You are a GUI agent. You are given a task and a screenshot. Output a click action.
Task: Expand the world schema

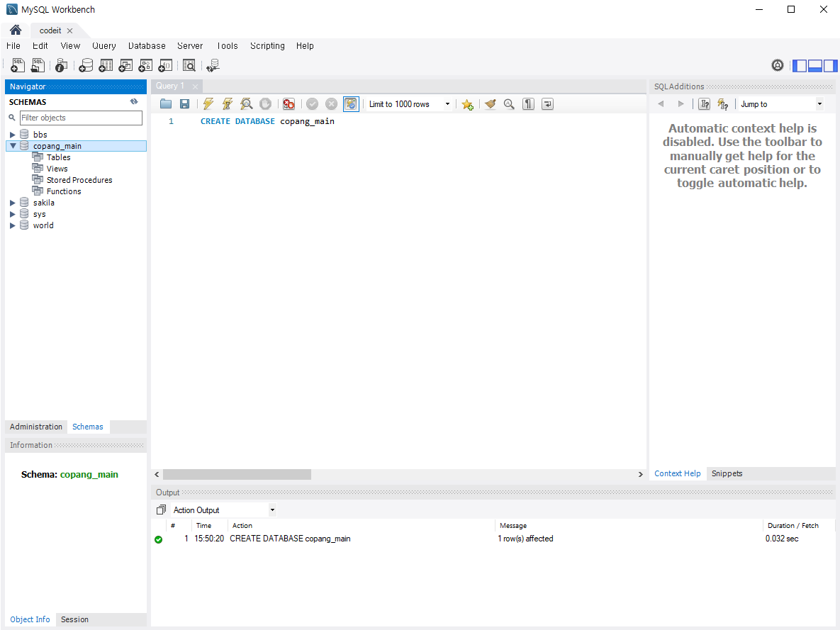[x=12, y=225]
